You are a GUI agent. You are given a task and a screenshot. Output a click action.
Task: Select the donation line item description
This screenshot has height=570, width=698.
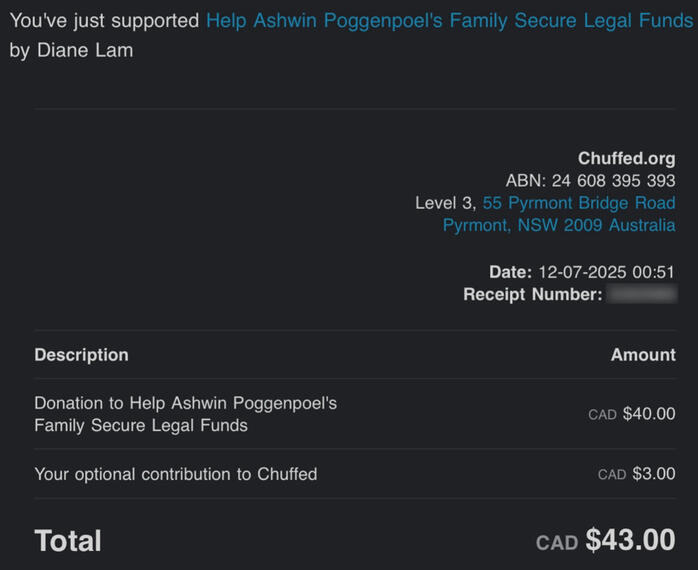point(185,414)
